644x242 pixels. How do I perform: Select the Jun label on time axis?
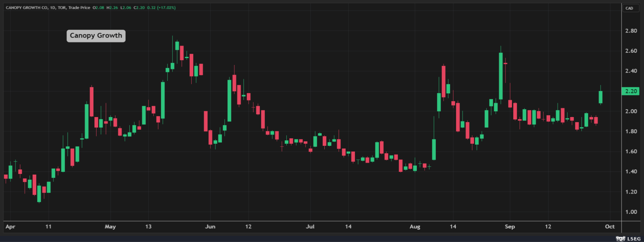(x=210, y=227)
